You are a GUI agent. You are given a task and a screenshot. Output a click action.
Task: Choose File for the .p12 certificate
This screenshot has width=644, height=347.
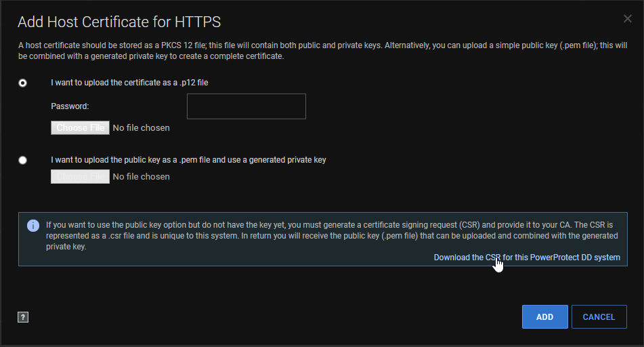tap(80, 128)
